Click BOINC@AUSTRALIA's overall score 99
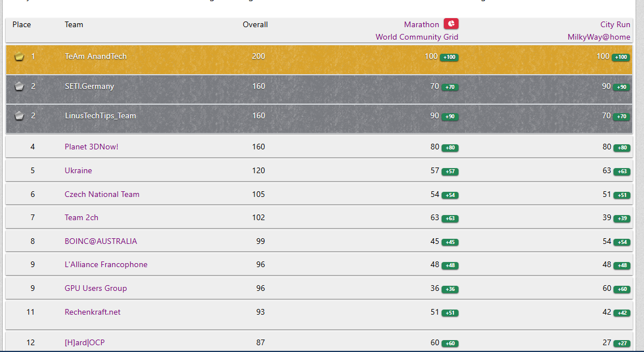This screenshot has width=644, height=352. click(x=261, y=242)
